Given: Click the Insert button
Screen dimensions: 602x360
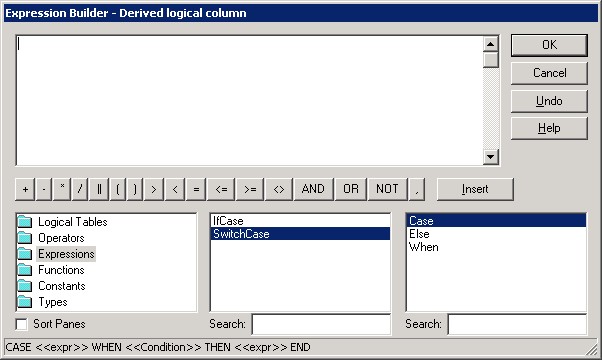Looking at the screenshot, I should coord(475,189).
